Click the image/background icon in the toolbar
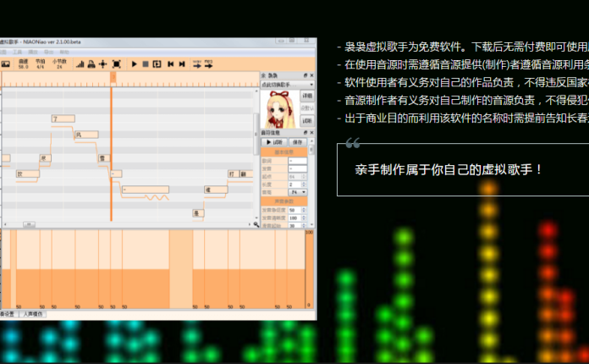Image resolution: width=589 pixels, height=364 pixels. pyautogui.click(x=5, y=64)
